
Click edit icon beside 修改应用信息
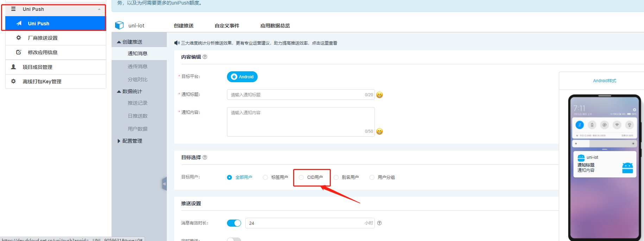(x=19, y=52)
